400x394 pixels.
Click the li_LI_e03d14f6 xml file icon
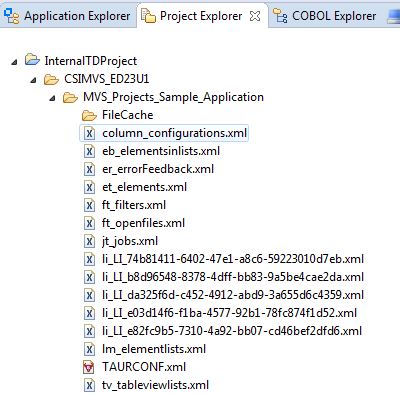(x=89, y=313)
